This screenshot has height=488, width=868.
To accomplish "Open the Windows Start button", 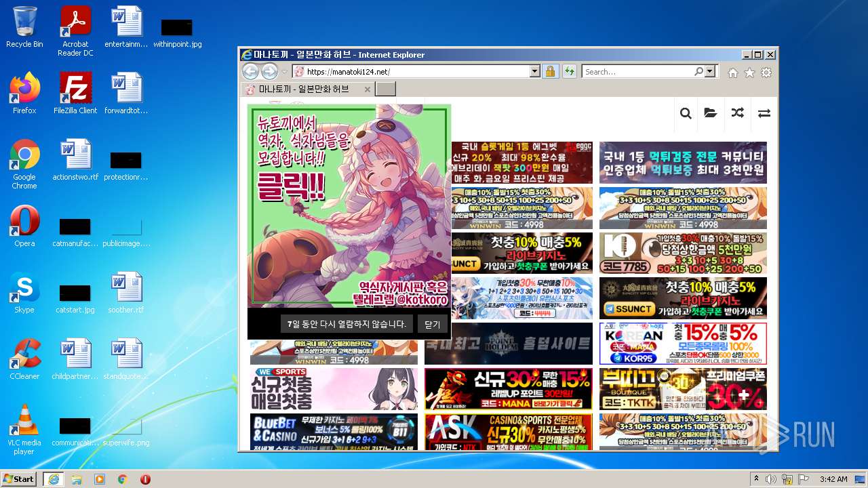I will 19,479.
